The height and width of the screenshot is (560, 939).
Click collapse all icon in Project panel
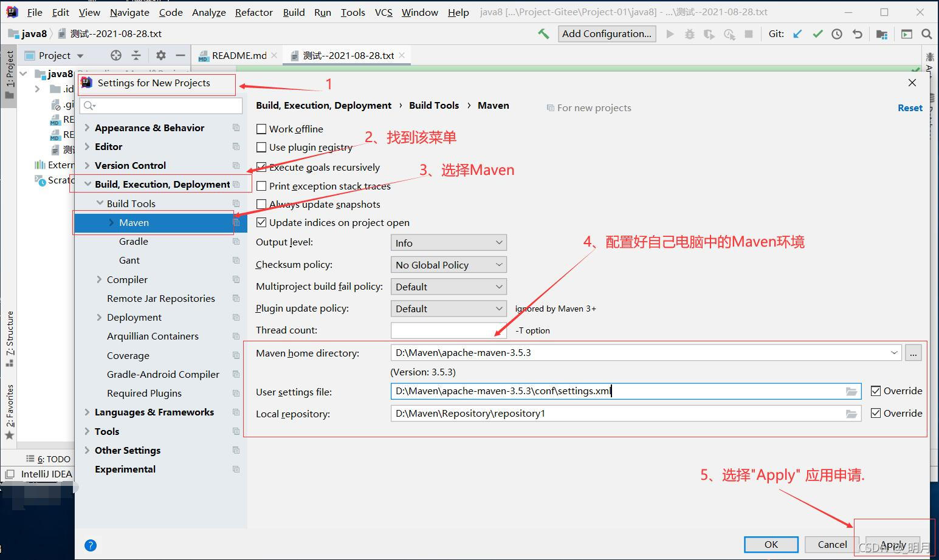pos(136,55)
